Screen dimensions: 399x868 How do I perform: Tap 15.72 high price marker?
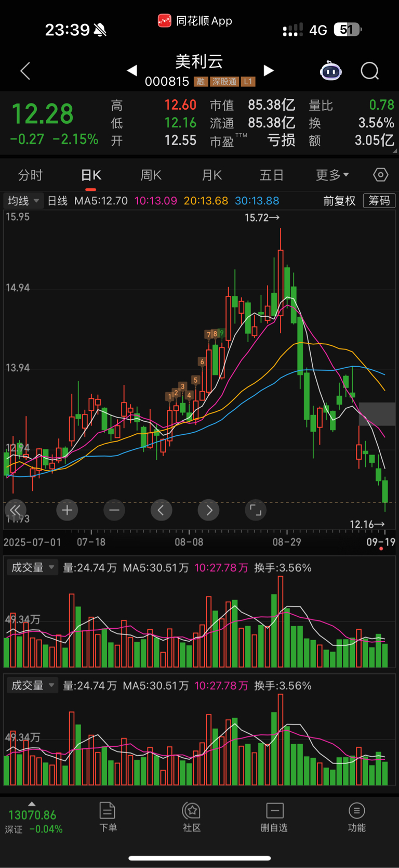pyautogui.click(x=262, y=218)
